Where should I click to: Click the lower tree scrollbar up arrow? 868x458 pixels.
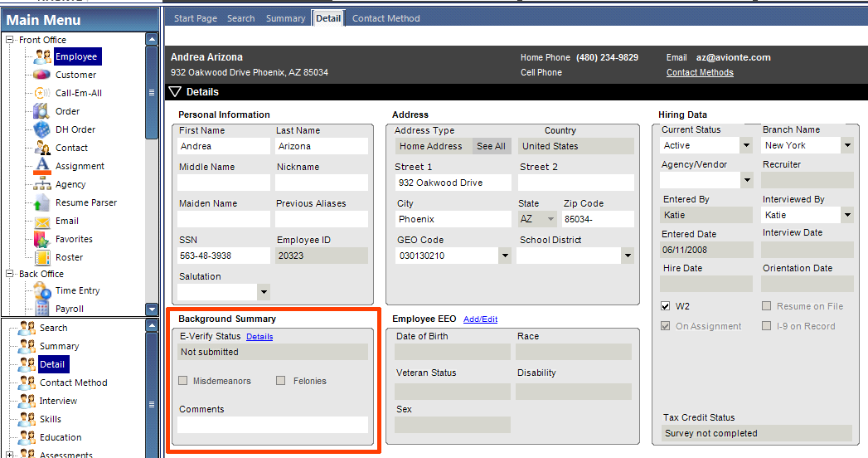[x=152, y=325]
